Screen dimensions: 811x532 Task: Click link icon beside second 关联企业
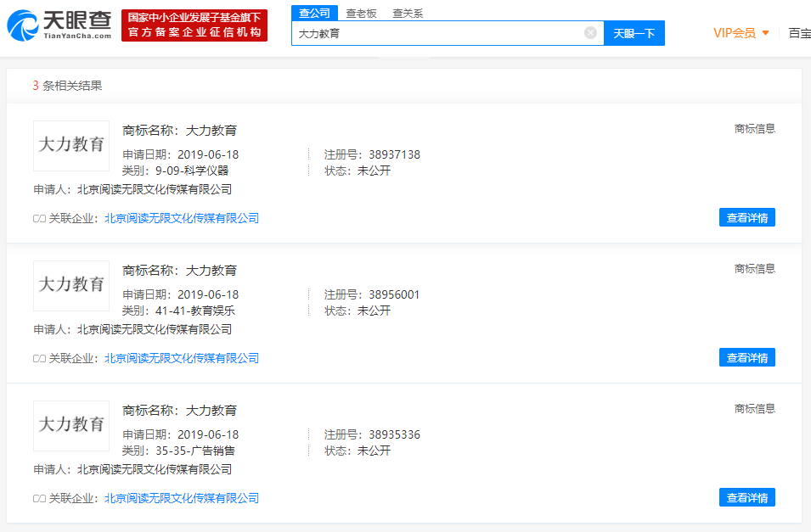(39, 358)
